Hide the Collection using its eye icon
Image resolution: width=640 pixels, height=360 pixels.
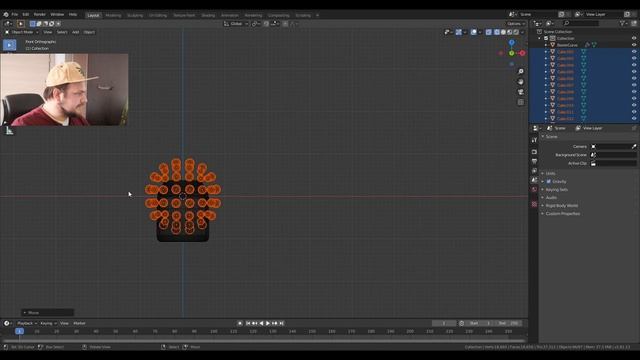[634, 38]
